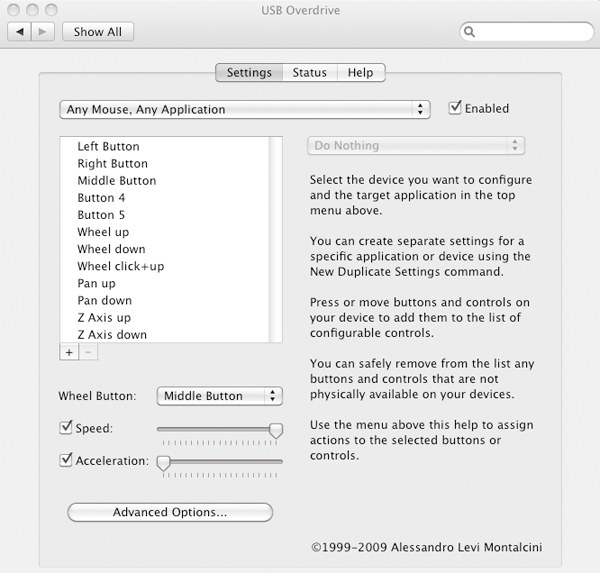The width and height of the screenshot is (600, 573).
Task: Go back with the left arrow button
Action: [x=19, y=31]
